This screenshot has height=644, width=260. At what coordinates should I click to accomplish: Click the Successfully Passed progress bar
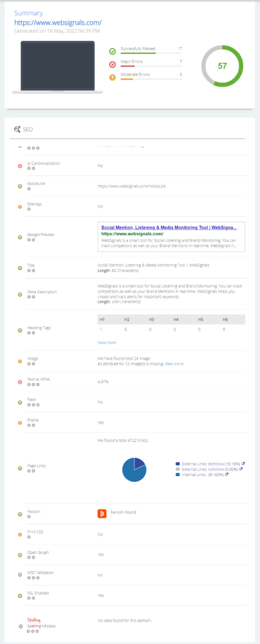click(151, 53)
